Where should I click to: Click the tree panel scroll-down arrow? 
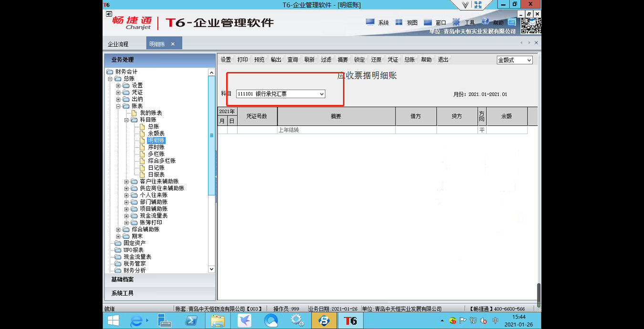coord(212,269)
